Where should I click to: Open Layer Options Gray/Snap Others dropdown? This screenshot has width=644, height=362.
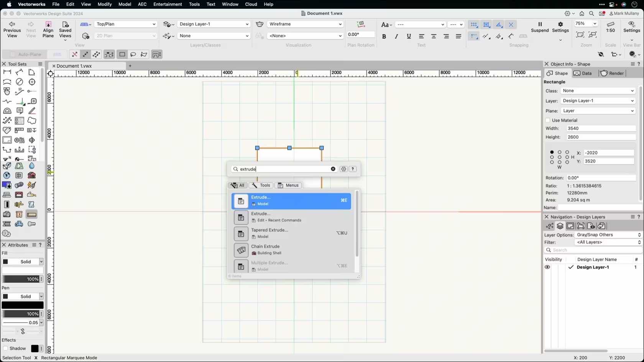[608, 235]
